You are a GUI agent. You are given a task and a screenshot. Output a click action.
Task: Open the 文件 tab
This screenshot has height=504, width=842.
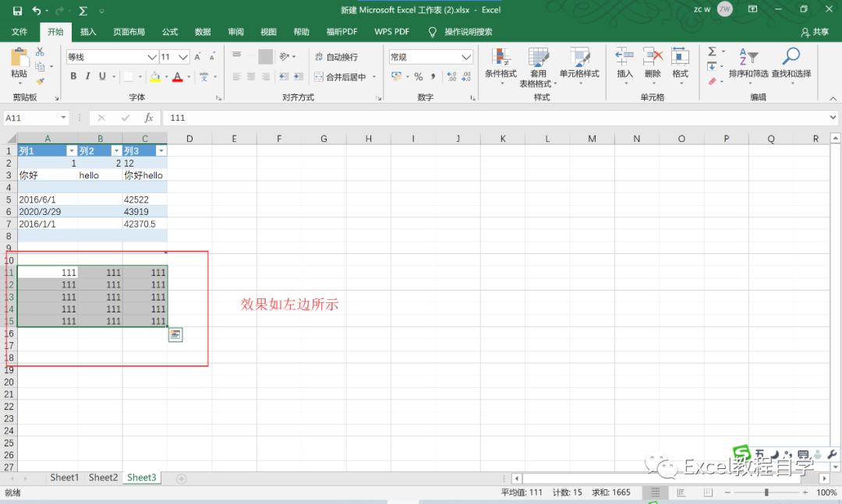pyautogui.click(x=19, y=32)
